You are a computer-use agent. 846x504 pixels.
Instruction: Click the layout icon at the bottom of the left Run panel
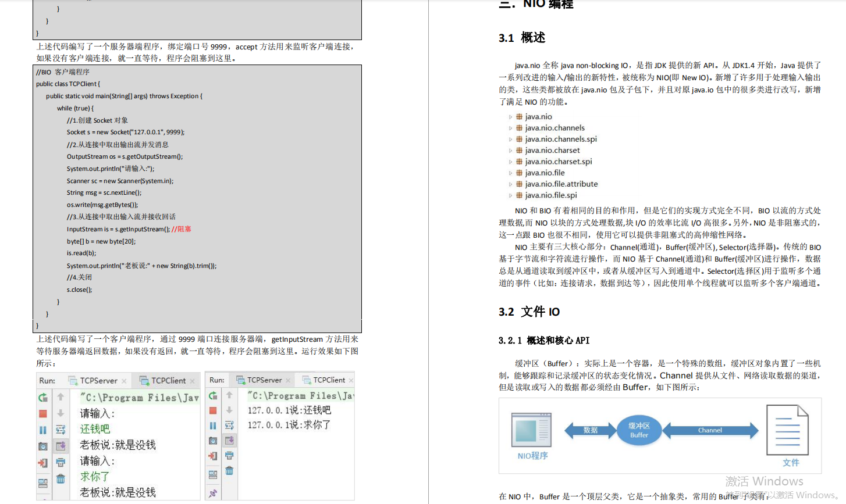click(x=43, y=482)
